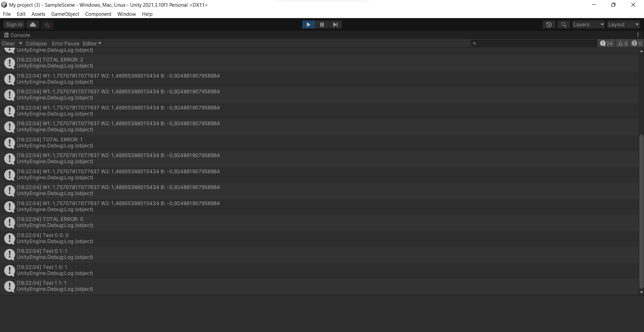
Task: Open the Clear button dropdown arrow
Action: (20, 43)
